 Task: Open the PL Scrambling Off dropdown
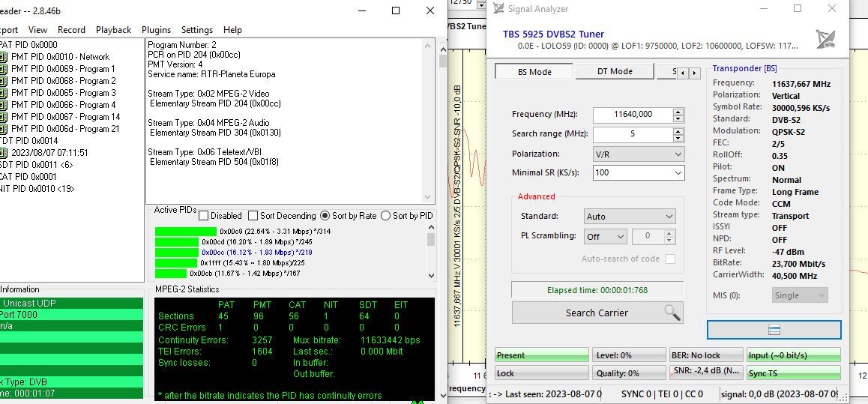(x=605, y=236)
